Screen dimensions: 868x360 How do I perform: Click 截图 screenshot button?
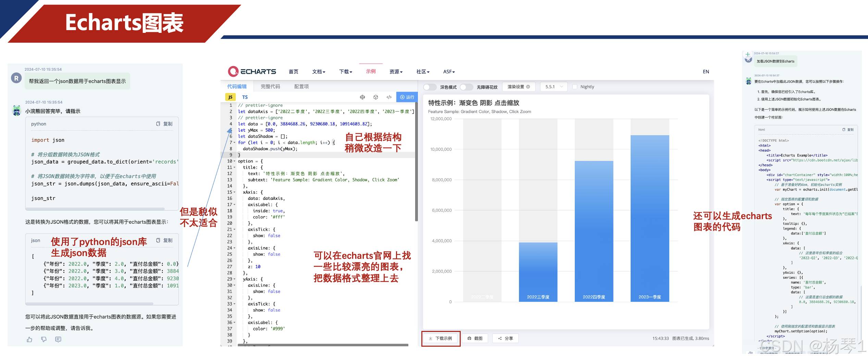pos(475,338)
